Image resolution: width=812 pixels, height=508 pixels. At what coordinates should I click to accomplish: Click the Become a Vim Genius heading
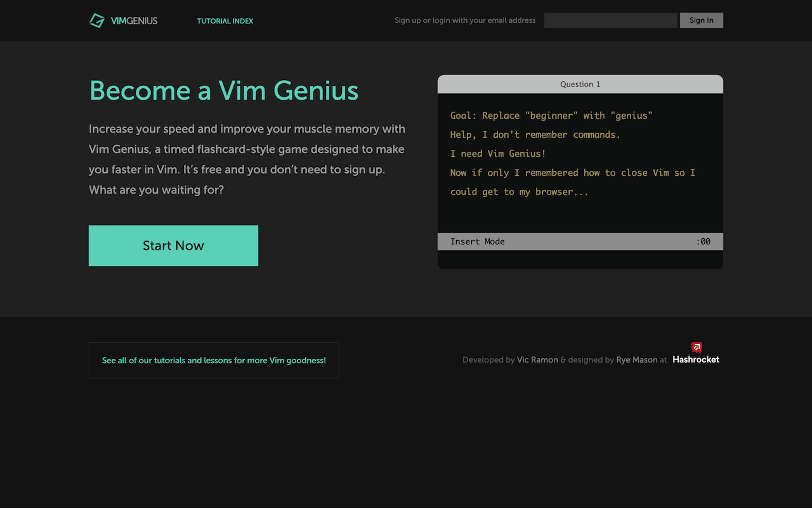[224, 91]
